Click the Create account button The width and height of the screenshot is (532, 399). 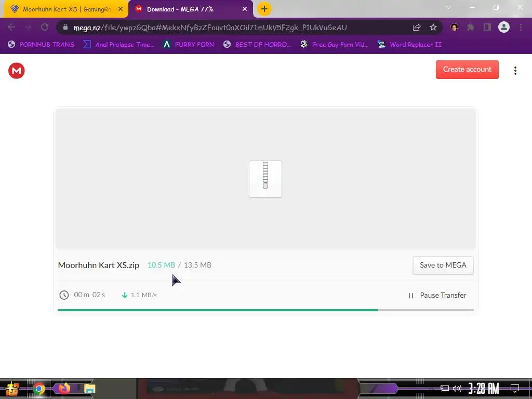click(x=467, y=70)
